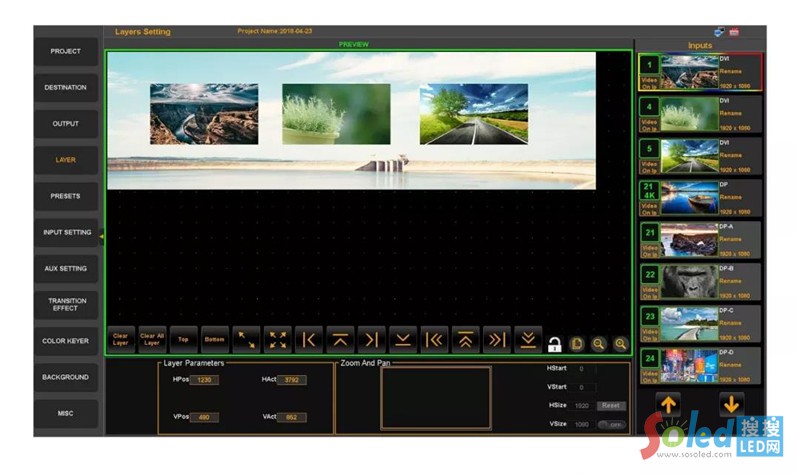Screen dimensions: 796x475
Task: Toggle the VSize OFF switch
Action: (611, 424)
